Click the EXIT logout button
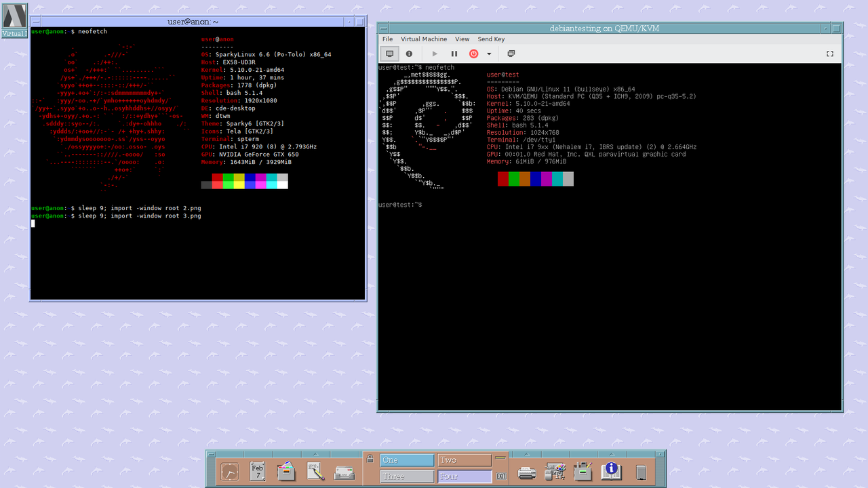The height and width of the screenshot is (488, 868). click(501, 476)
